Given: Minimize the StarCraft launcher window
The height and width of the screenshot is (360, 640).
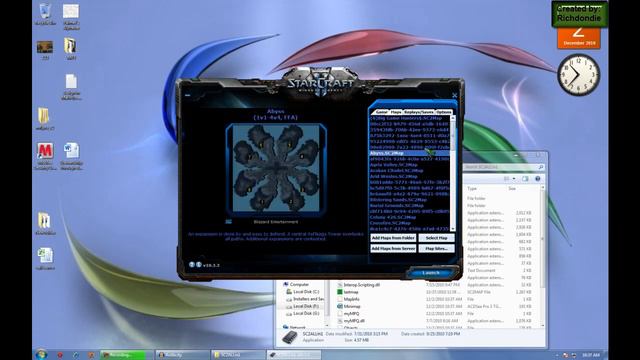Looking at the screenshot, I should click(x=187, y=95).
